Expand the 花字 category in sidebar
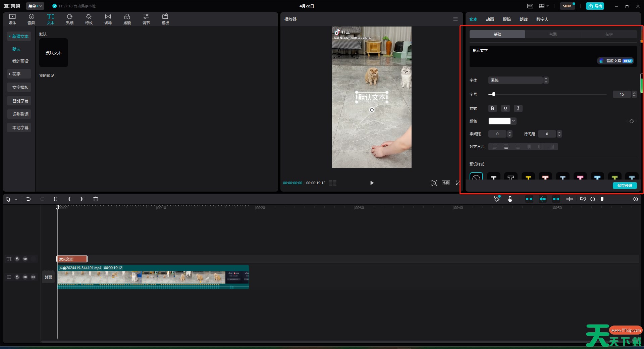644x349 pixels. (19, 74)
